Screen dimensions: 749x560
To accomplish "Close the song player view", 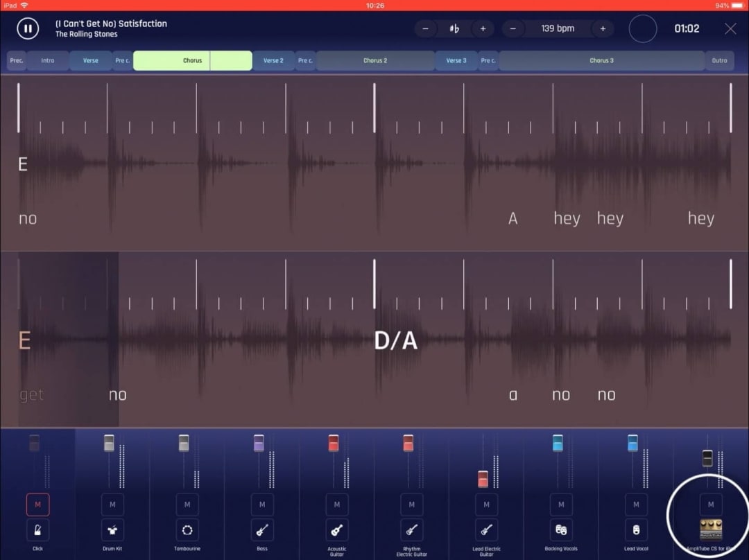I will 730,28.
